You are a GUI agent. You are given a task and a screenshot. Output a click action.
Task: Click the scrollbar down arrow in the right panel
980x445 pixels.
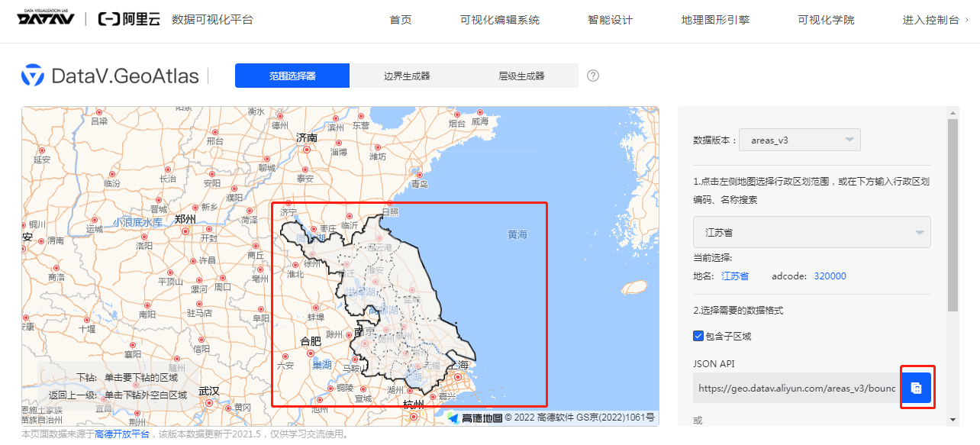[953, 419]
